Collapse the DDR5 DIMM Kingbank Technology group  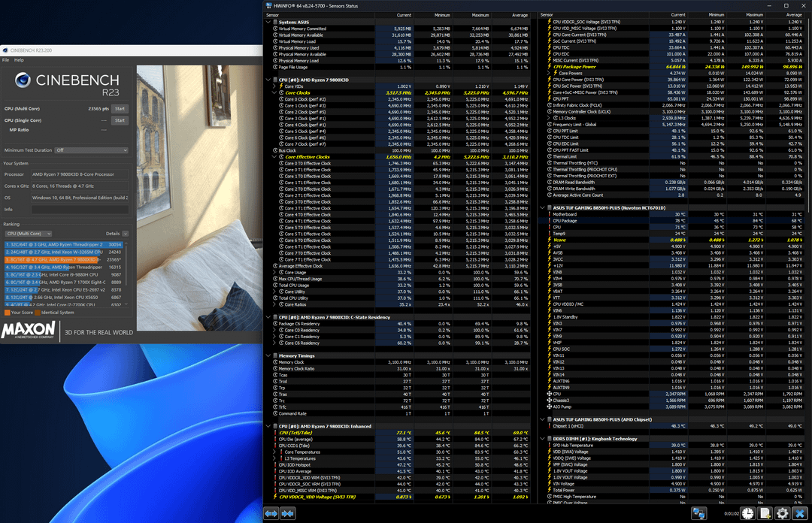coord(542,439)
